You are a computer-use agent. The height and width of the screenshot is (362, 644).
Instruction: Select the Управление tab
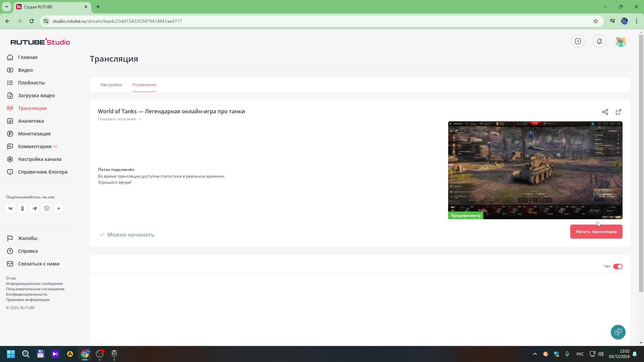point(144,85)
